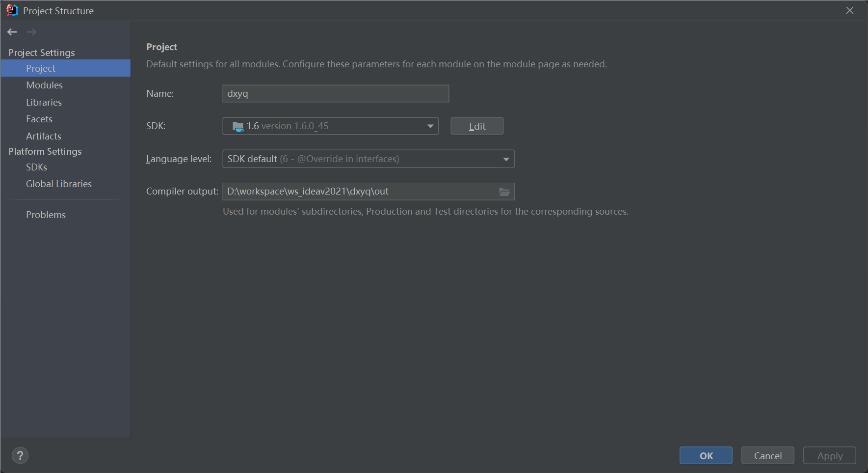Close the Project Structure dialog
Screen dimensions: 868x473
coord(850,10)
